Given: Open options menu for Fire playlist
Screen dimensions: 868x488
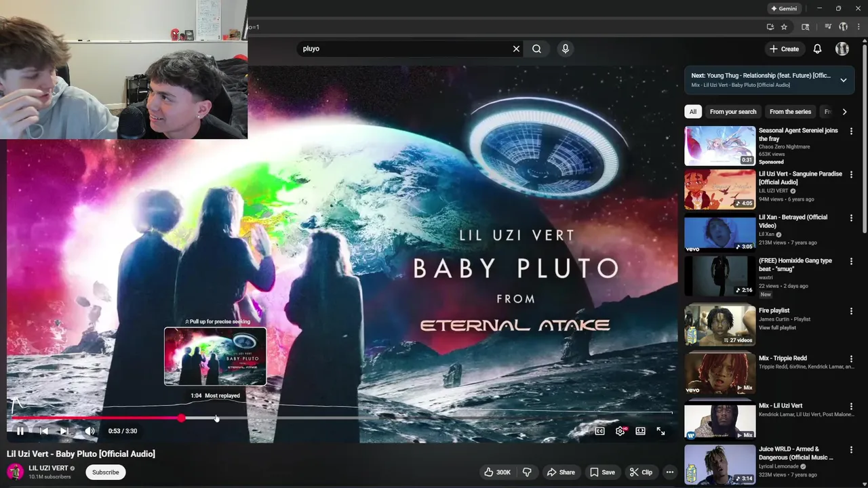Looking at the screenshot, I should click(851, 311).
